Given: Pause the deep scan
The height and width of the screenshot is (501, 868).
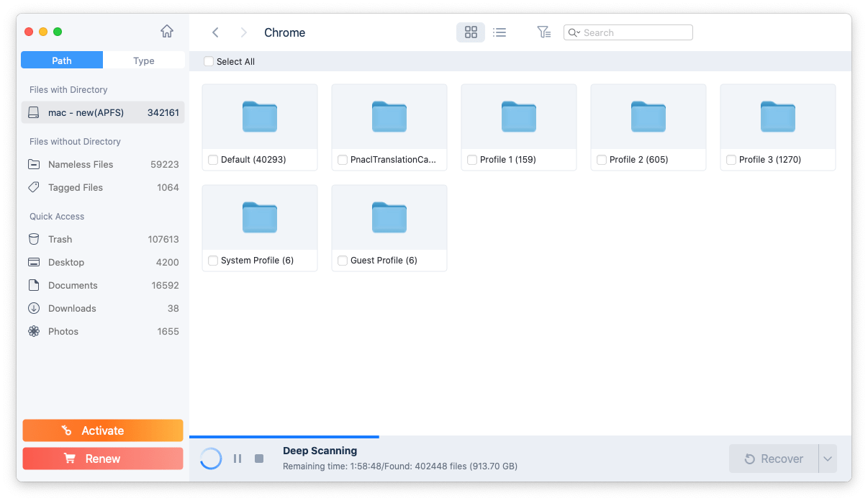Looking at the screenshot, I should click(238, 459).
